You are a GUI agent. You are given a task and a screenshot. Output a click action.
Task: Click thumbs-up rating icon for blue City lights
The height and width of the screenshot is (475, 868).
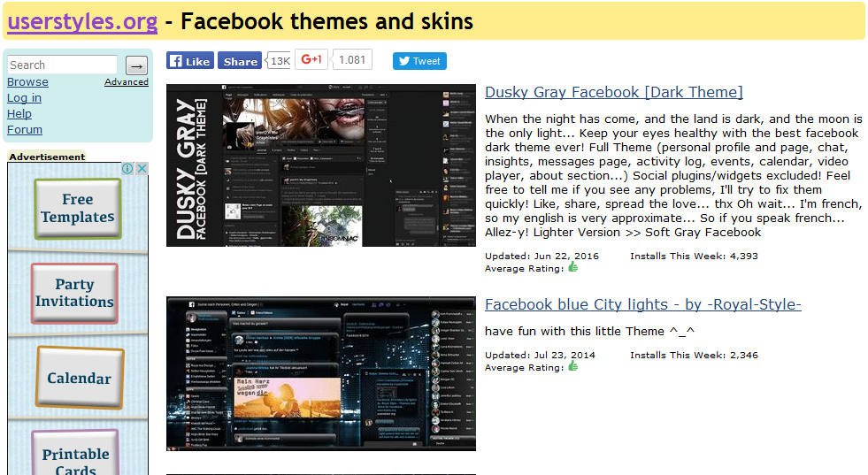click(x=573, y=366)
